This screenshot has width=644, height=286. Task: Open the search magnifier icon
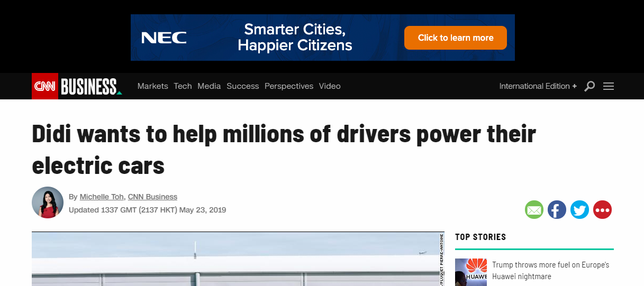[589, 86]
